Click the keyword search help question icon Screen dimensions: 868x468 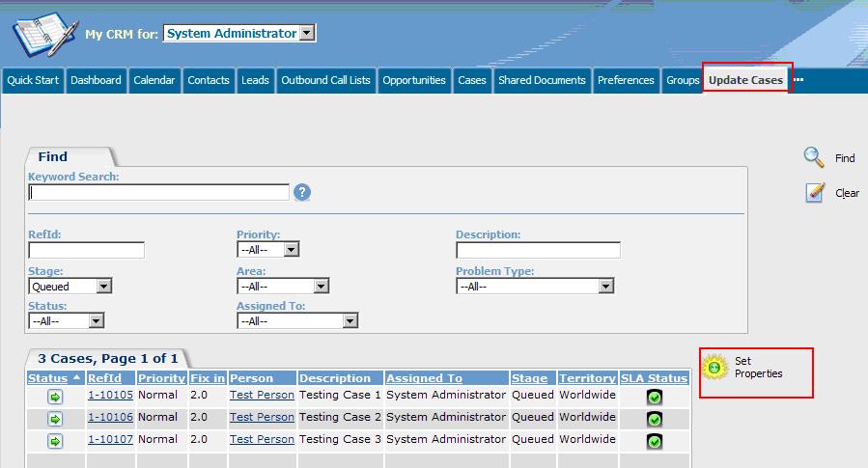301,193
